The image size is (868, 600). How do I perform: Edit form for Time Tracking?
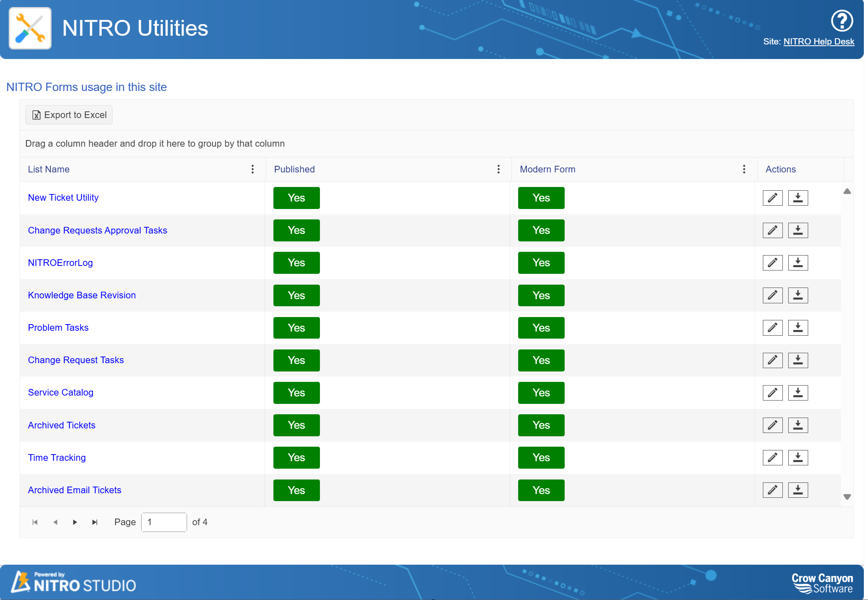(x=772, y=457)
